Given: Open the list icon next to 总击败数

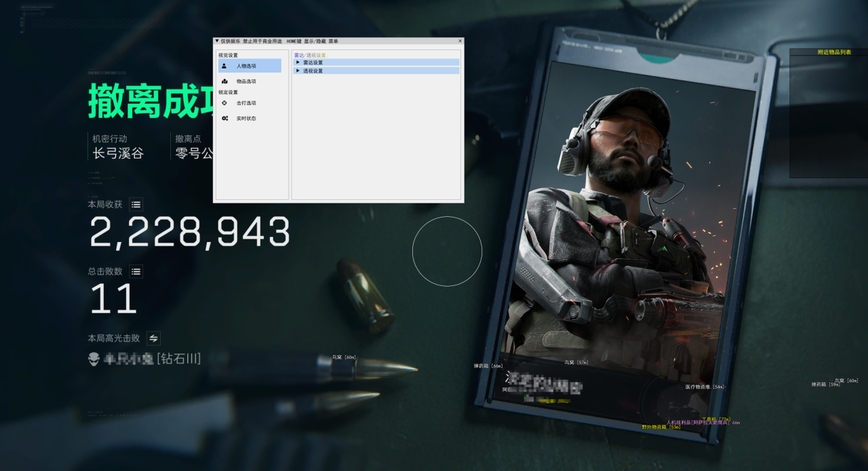Looking at the screenshot, I should [x=136, y=272].
